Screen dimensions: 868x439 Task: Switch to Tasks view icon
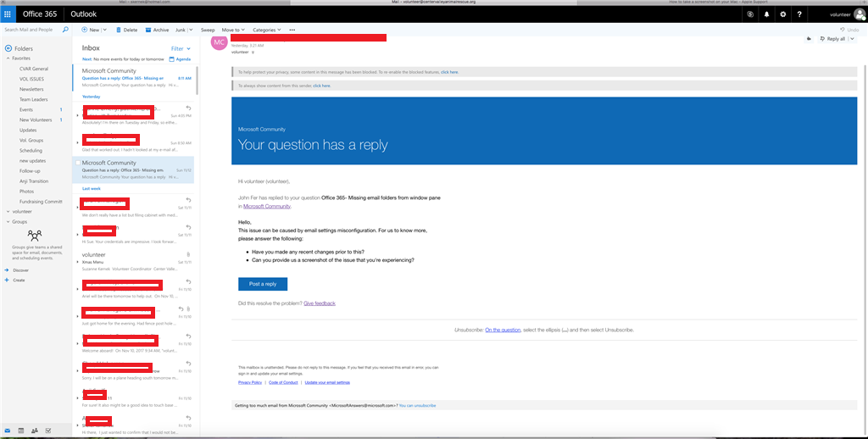click(x=48, y=431)
